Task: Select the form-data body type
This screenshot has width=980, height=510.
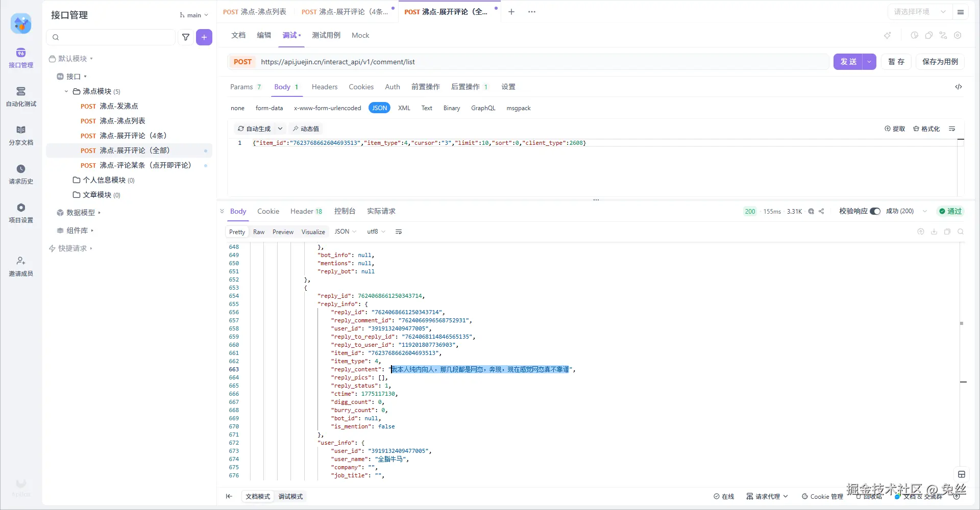Action: pos(269,108)
